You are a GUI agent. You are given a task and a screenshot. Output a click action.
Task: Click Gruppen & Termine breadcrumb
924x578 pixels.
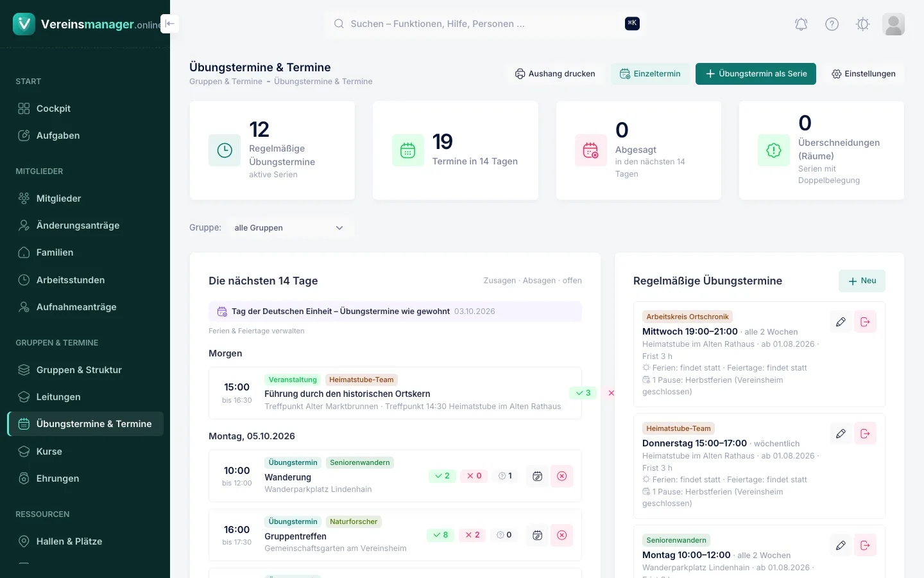[x=226, y=82]
